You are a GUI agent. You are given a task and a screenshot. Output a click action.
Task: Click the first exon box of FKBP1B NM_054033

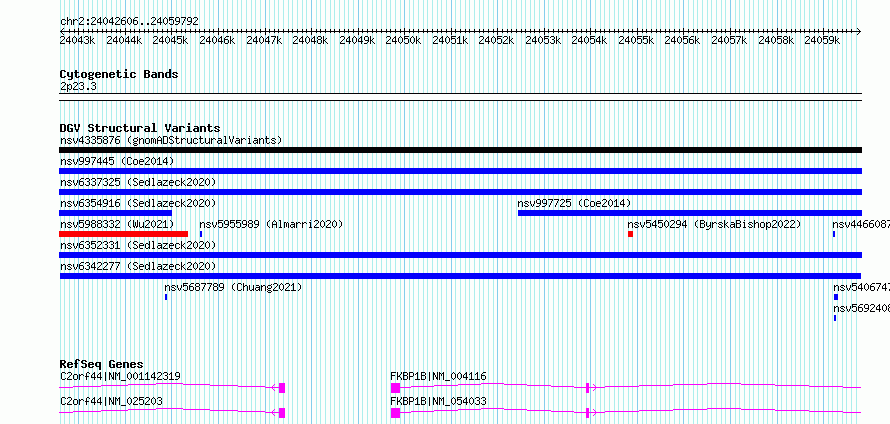click(396, 413)
